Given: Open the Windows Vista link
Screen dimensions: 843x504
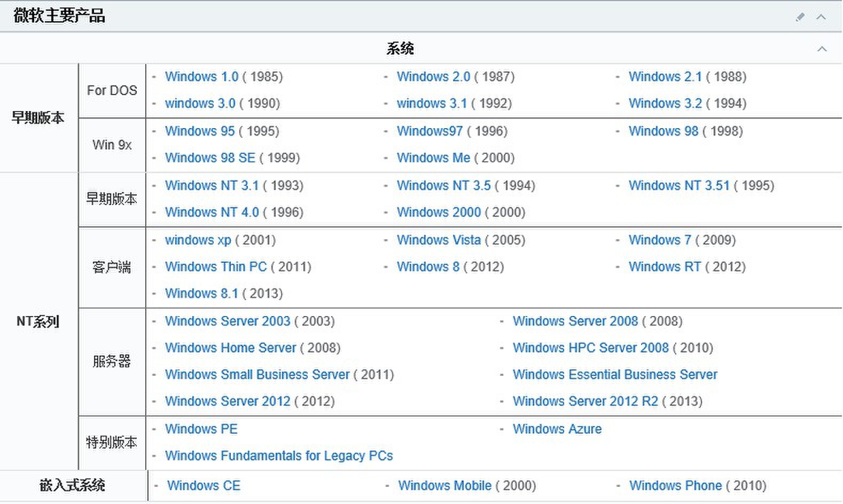Looking at the screenshot, I should click(439, 240).
